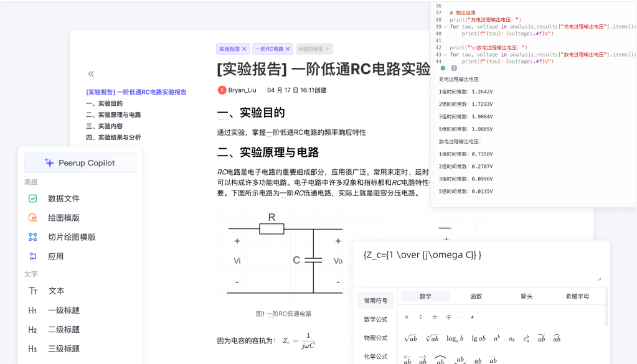Insert the minus-plus ∓ symbol
Image resolution: width=637 pixels, height=364 pixels.
tap(448, 317)
